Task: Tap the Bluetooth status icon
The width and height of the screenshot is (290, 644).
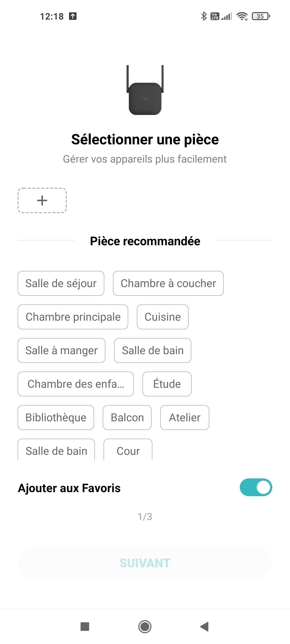Action: 204,16
